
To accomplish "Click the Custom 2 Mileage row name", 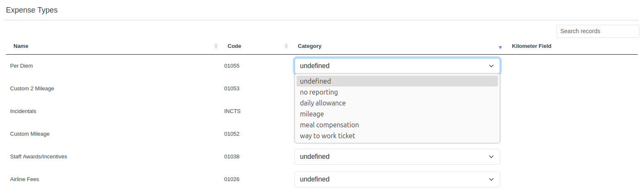I will coord(32,89).
